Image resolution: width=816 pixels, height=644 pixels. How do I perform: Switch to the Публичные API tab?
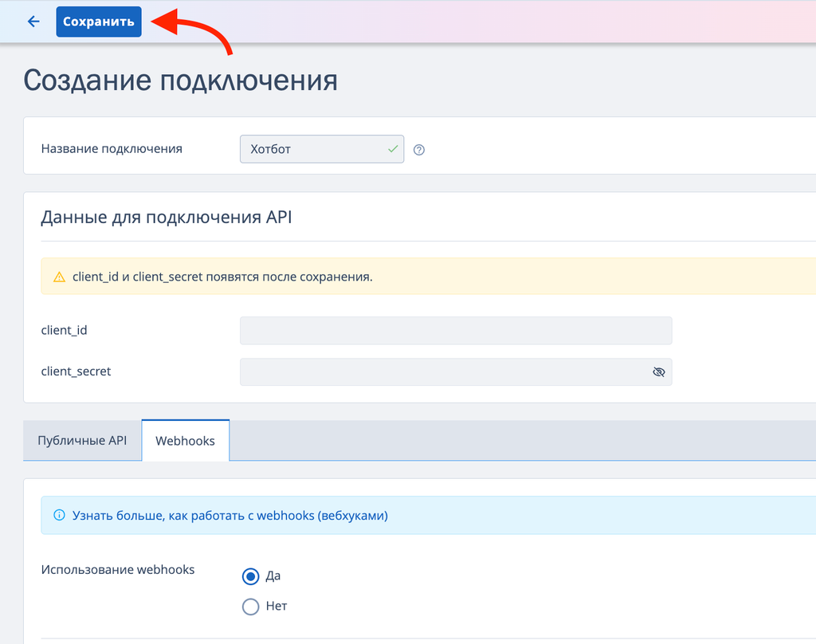coord(82,441)
